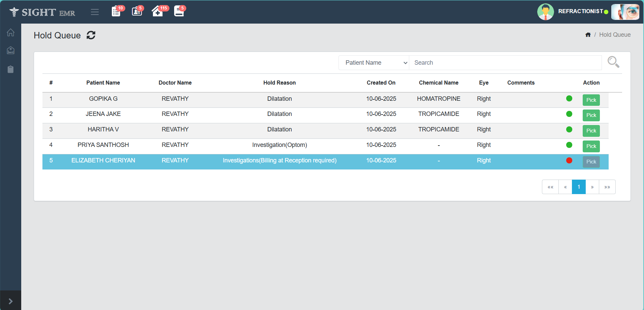The height and width of the screenshot is (310, 644).
Task: Open the Patient Name search filter dropdown
Action: [374, 63]
